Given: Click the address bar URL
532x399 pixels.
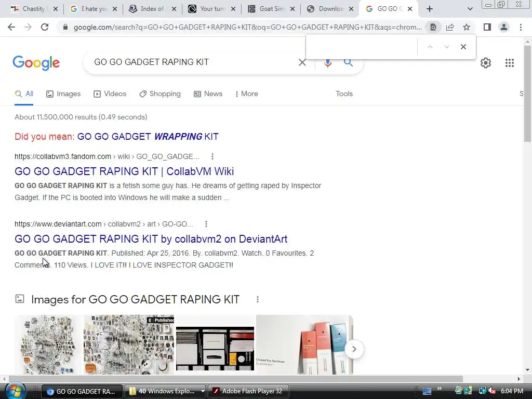Looking at the screenshot, I should coord(248,27).
